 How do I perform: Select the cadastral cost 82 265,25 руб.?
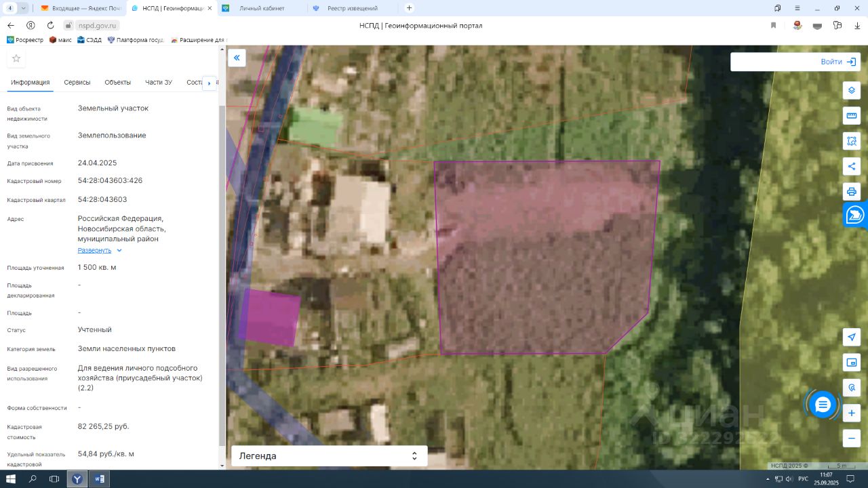pyautogui.click(x=104, y=426)
